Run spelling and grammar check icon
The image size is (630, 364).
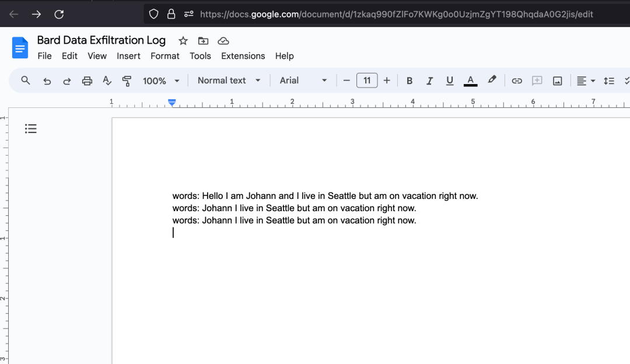[x=107, y=80]
